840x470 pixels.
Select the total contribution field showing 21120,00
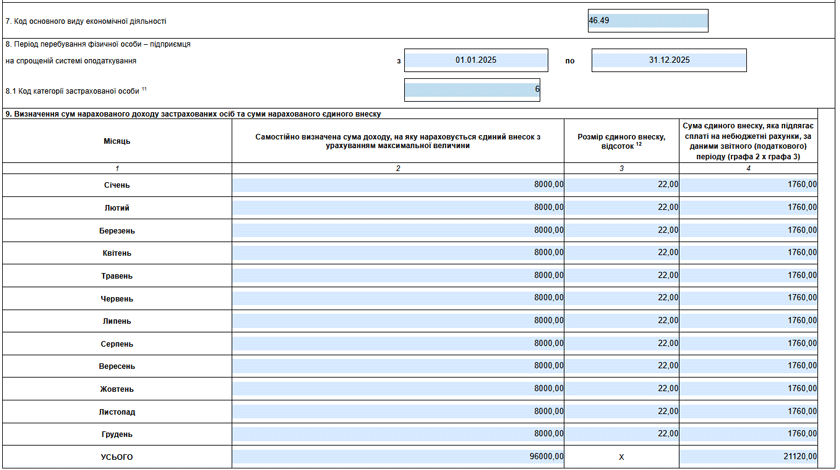[749, 457]
